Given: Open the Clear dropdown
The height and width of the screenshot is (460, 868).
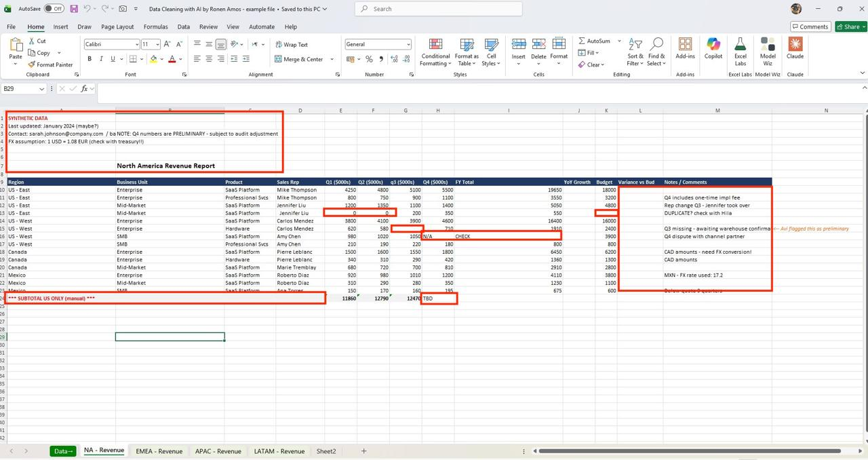Looking at the screenshot, I should coord(591,64).
